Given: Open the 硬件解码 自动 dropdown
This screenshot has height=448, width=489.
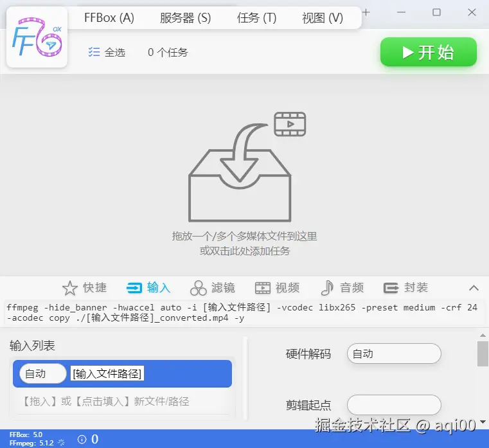Looking at the screenshot, I should point(394,354).
